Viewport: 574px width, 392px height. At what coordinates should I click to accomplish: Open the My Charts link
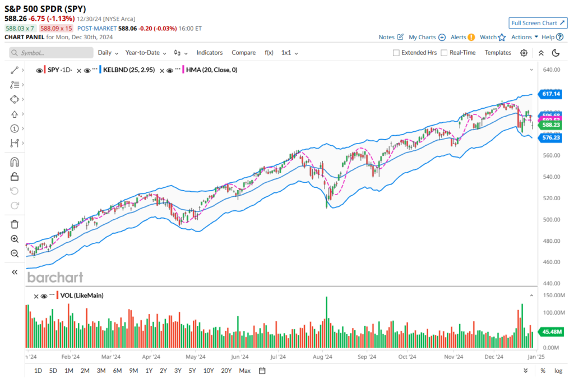point(427,37)
